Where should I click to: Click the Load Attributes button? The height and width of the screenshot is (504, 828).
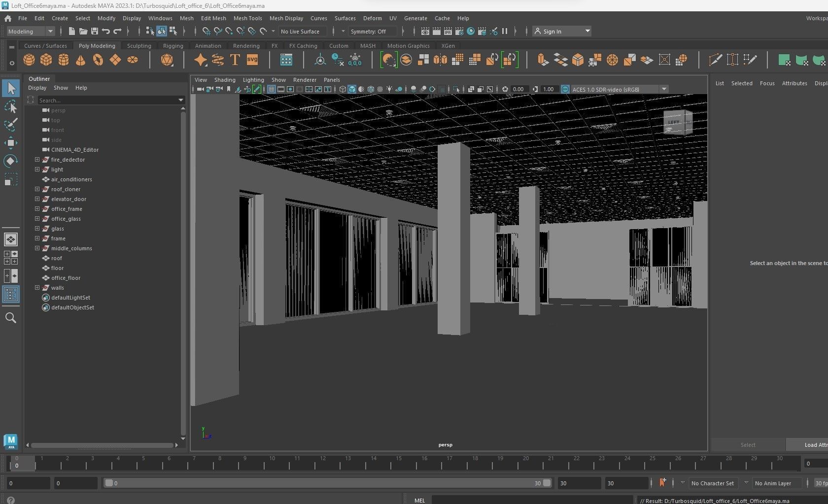tap(807, 445)
